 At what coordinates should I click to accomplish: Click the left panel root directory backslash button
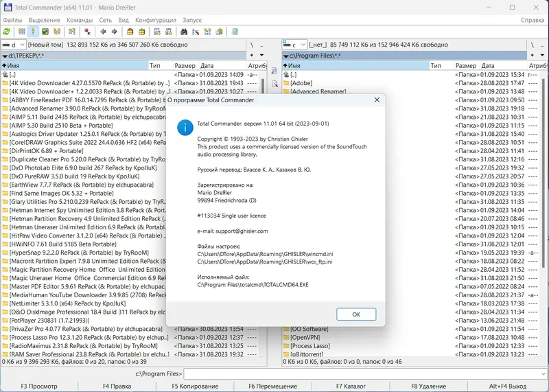tap(251, 45)
